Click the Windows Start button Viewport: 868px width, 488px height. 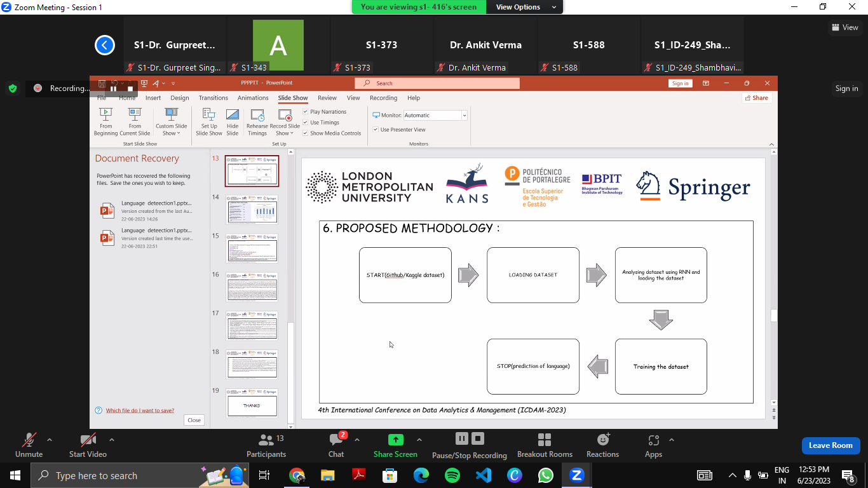tap(15, 475)
